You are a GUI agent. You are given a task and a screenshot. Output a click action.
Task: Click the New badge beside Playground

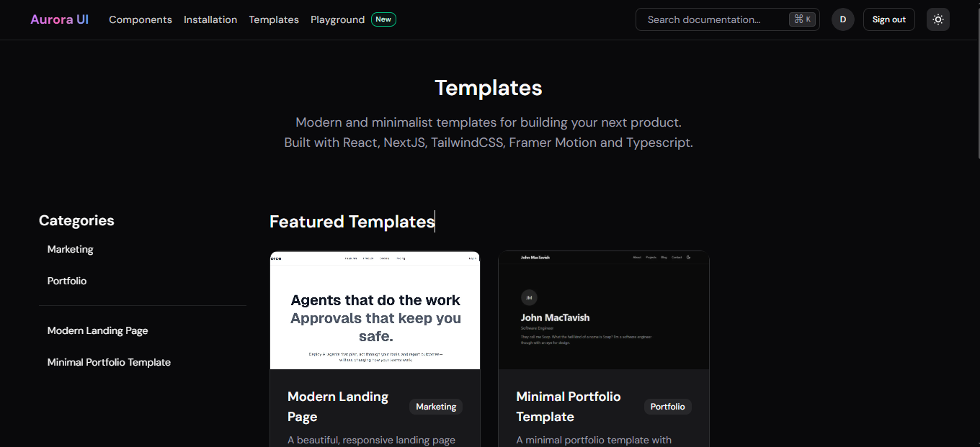tap(383, 19)
